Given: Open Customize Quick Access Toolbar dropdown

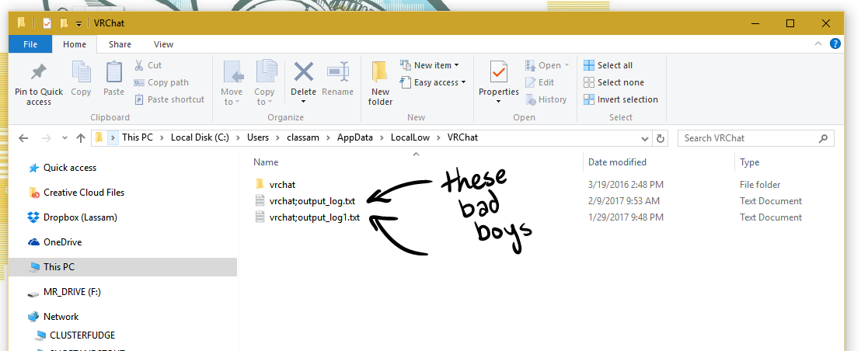Looking at the screenshot, I should pos(79,24).
